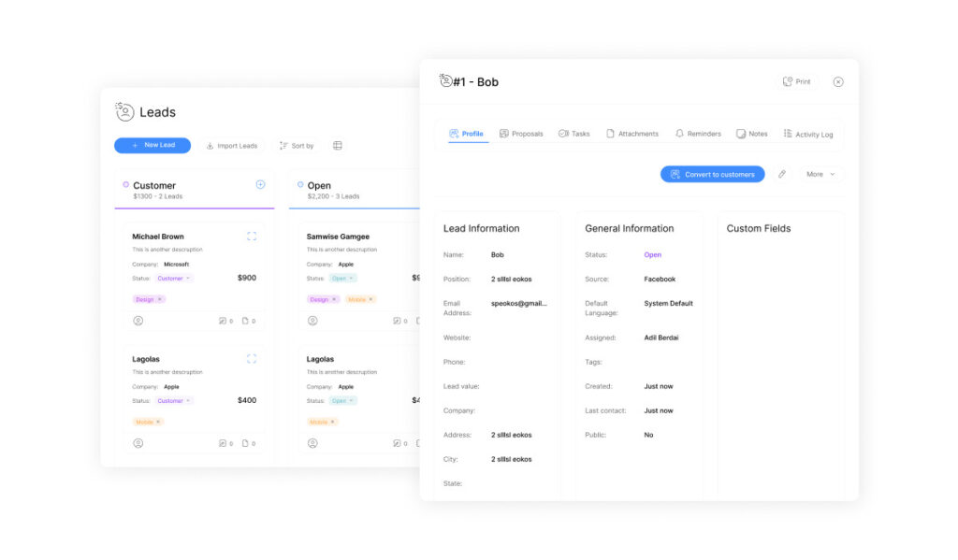The height and width of the screenshot is (560, 958).
Task: Remove Mobile tag on Samwise Gamgee card
Action: pyautogui.click(x=370, y=299)
